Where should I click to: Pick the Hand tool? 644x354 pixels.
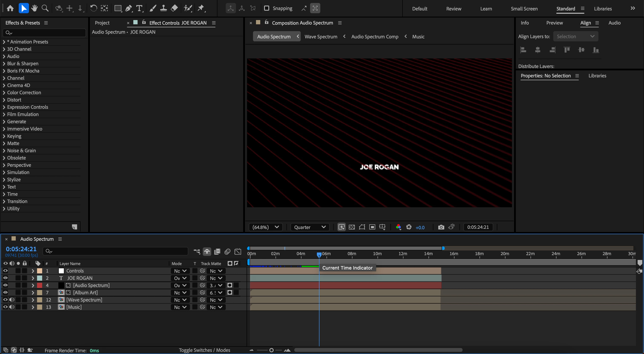[34, 8]
